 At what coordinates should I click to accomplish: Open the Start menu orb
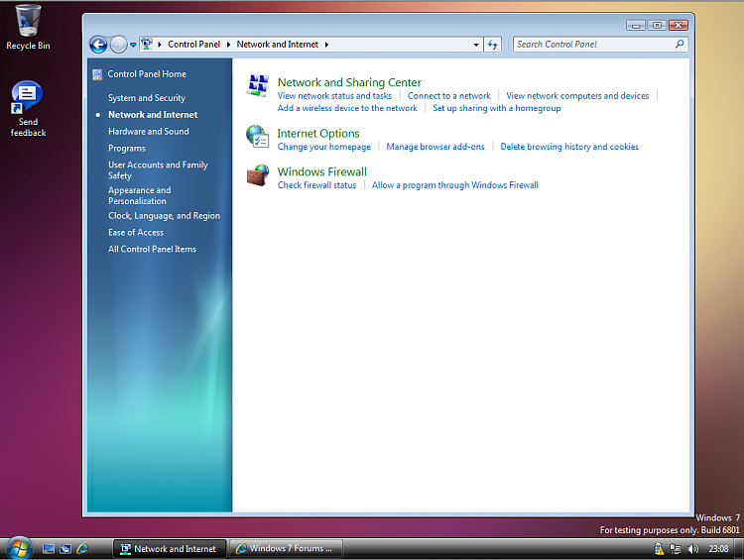coord(20,549)
